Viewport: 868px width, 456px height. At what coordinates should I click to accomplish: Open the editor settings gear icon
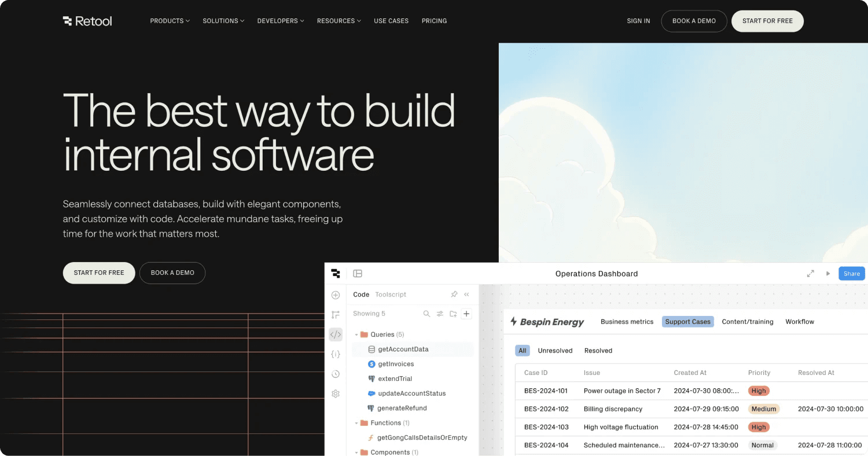pos(336,394)
